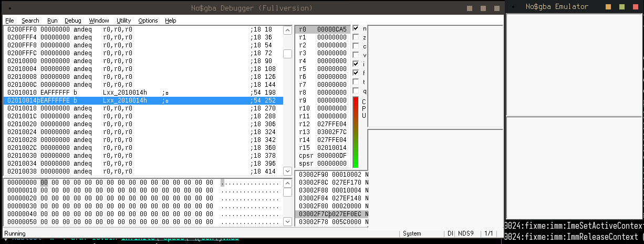644x244 pixels.
Task: Click the hex dump scroll-up arrow
Action: point(287,183)
